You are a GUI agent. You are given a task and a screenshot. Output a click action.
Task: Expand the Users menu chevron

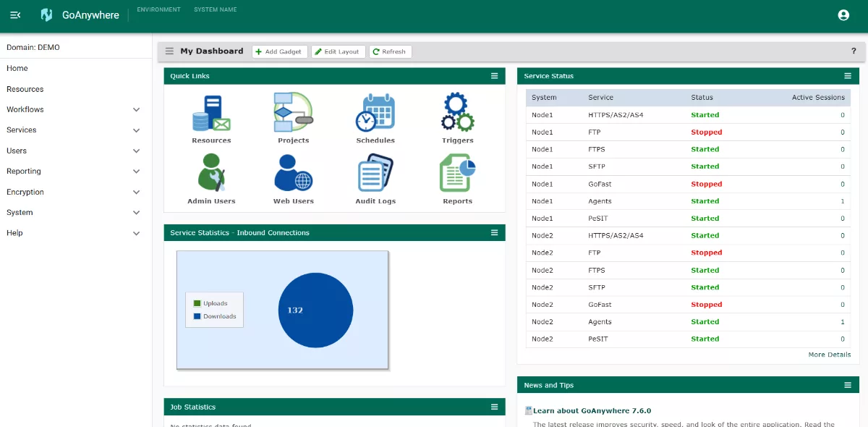(137, 151)
